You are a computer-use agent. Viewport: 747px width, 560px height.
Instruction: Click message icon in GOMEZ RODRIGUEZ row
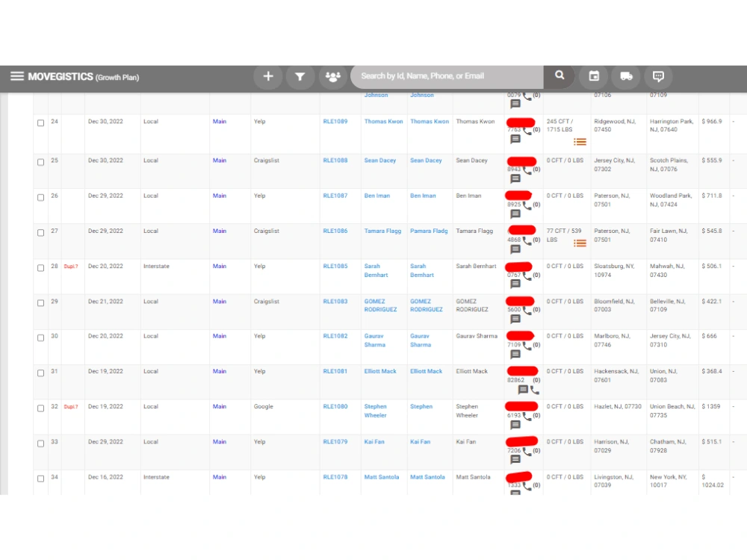click(515, 319)
